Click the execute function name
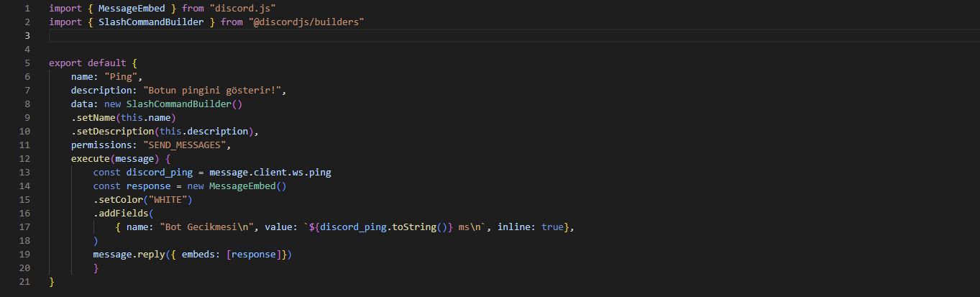This screenshot has width=980, height=297. [90, 159]
